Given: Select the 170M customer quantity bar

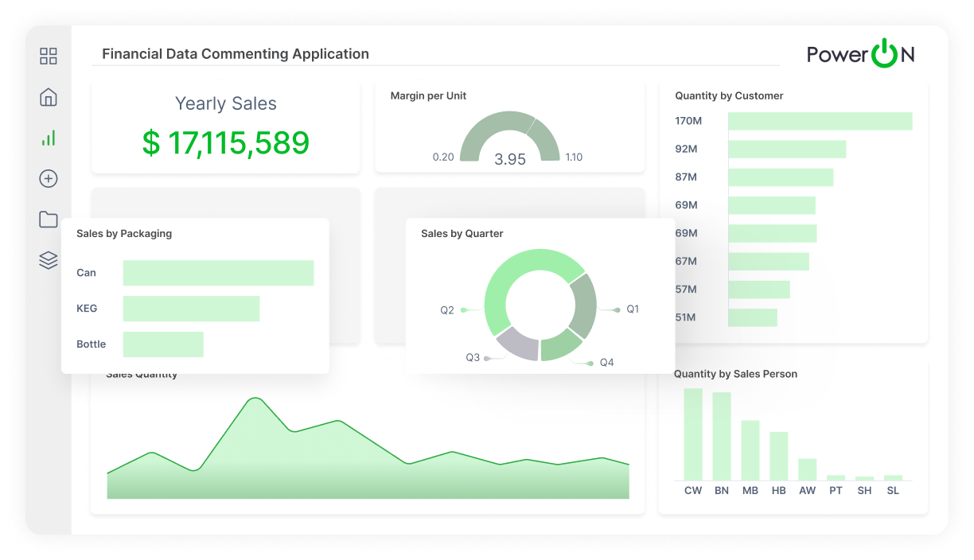Looking at the screenshot, I should (x=820, y=121).
